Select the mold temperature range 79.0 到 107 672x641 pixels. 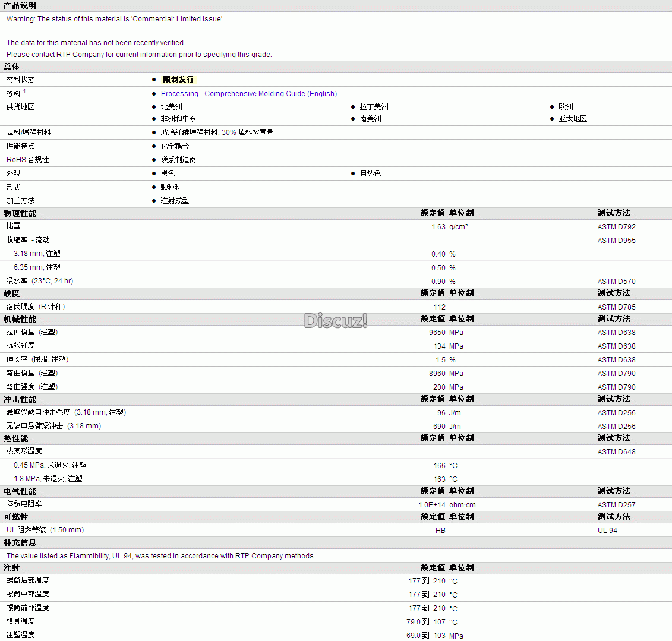tap(426, 622)
